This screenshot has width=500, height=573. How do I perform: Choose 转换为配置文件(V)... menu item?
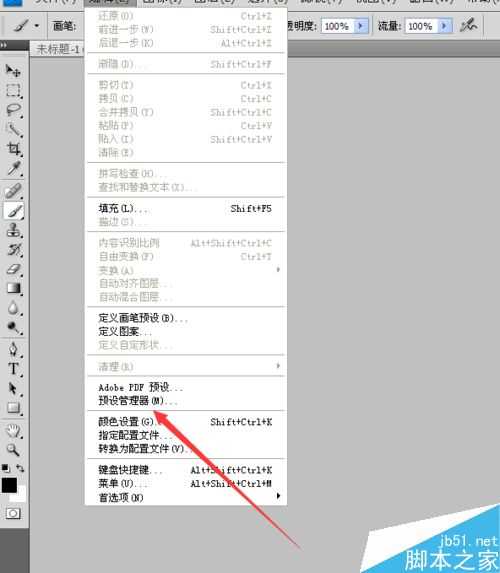click(x=185, y=449)
